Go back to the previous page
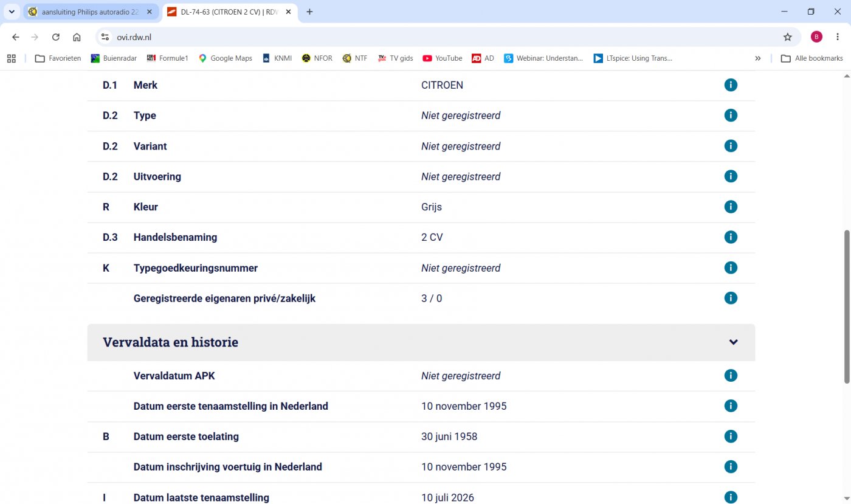The width and height of the screenshot is (851, 504). tap(16, 37)
